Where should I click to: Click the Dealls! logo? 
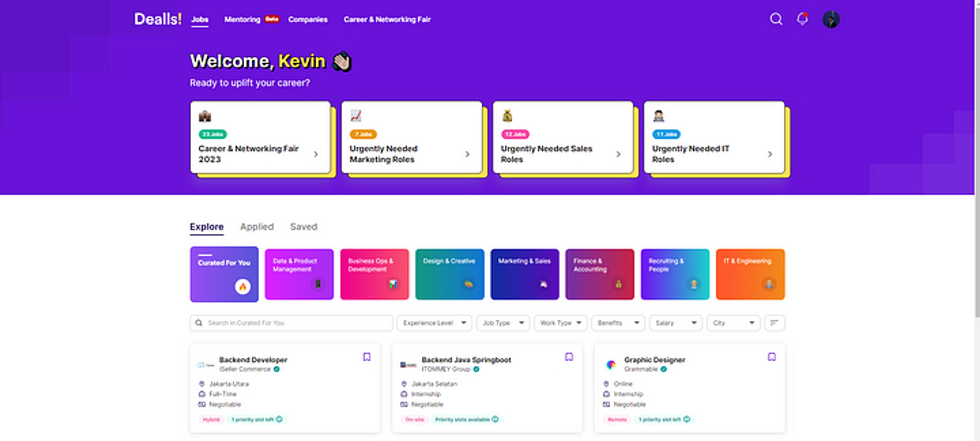157,19
